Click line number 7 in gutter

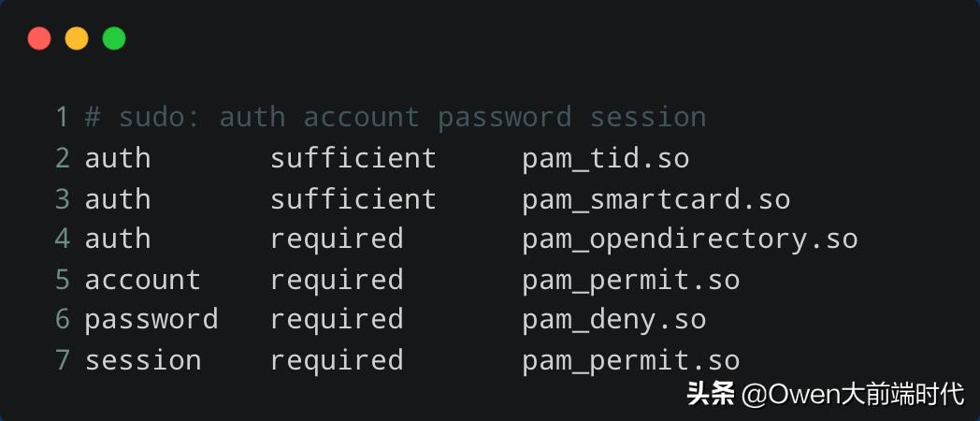62,361
